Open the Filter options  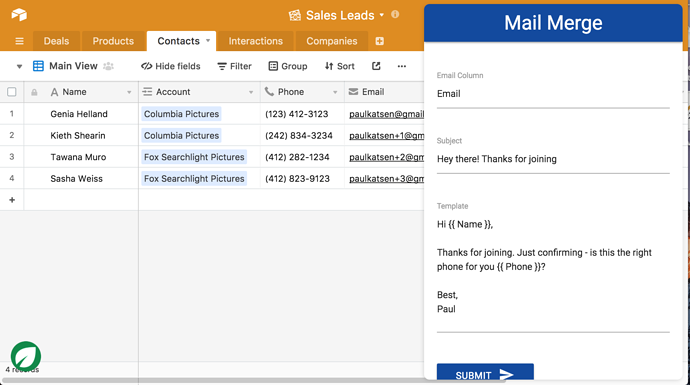[235, 66]
